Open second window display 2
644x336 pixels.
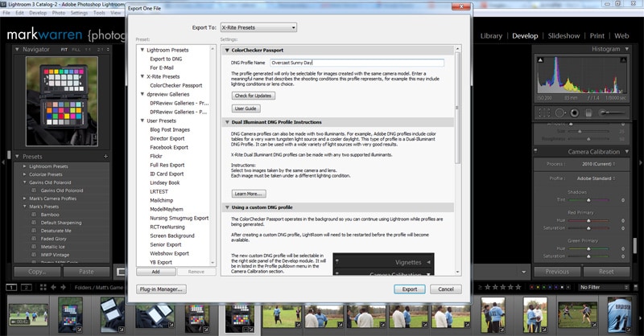coord(27,287)
